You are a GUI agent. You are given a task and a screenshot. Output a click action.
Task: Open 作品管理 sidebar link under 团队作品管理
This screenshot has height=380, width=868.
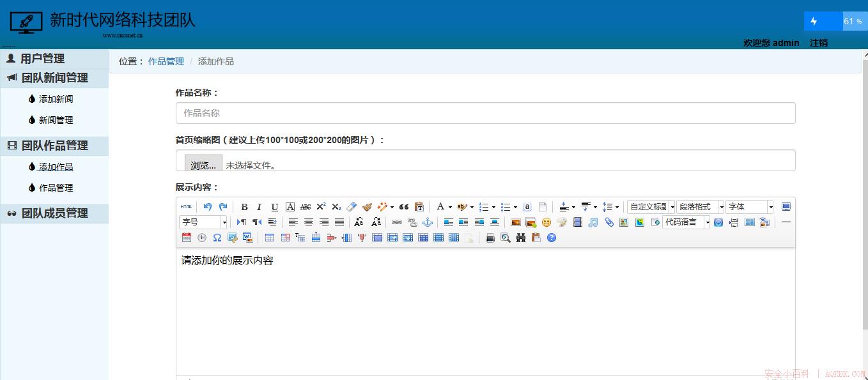coord(56,188)
